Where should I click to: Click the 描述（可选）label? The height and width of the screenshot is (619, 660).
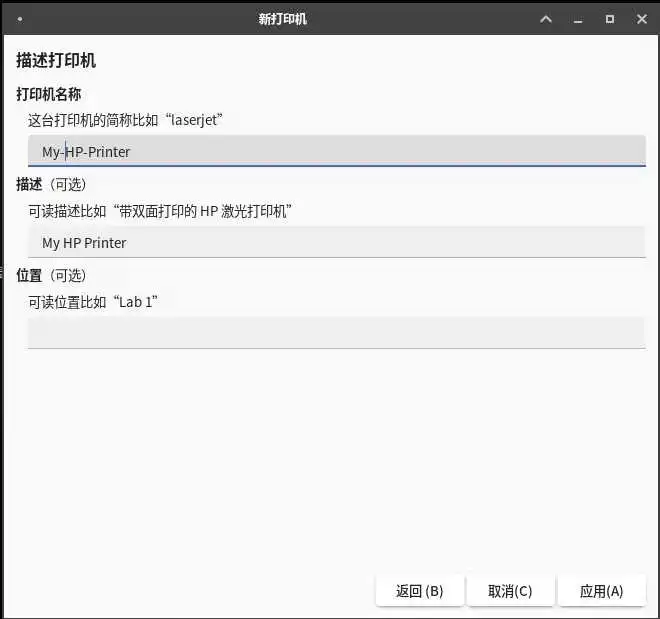pos(51,184)
